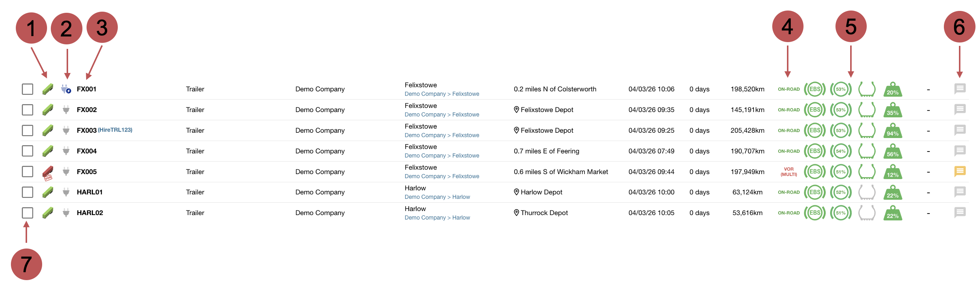
Task: Click the 94% load weight icon for FX003
Action: point(892,130)
